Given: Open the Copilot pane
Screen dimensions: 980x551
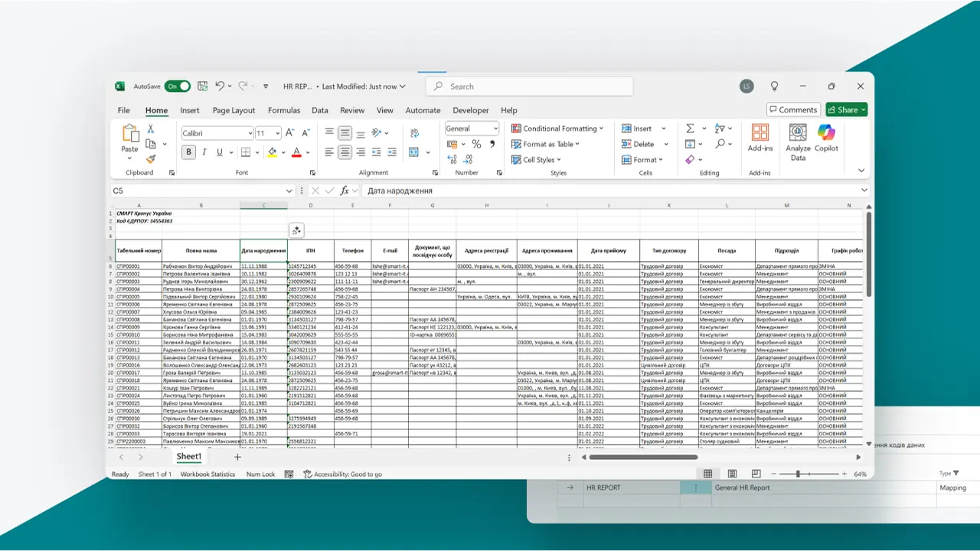Looking at the screenshot, I should 826,142.
